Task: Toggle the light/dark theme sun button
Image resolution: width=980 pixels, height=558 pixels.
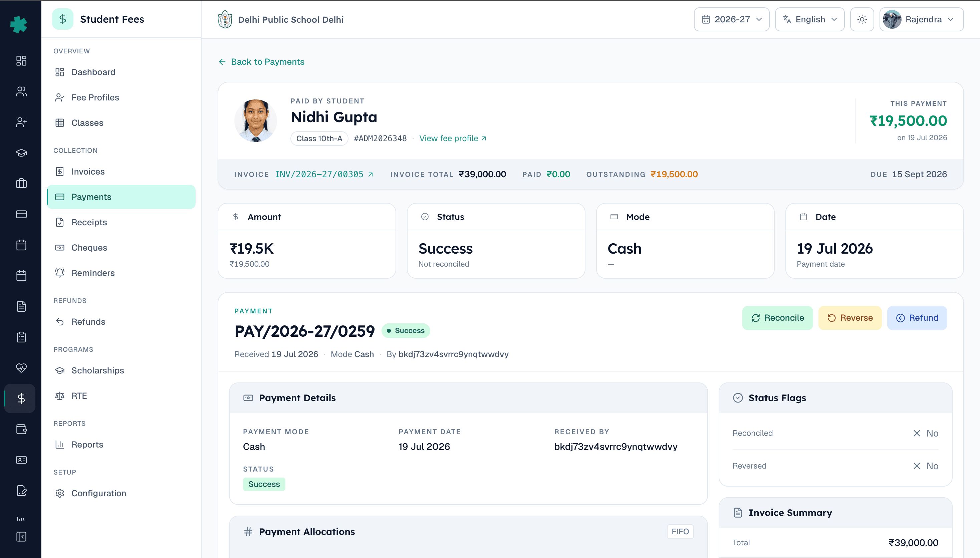Action: point(862,19)
